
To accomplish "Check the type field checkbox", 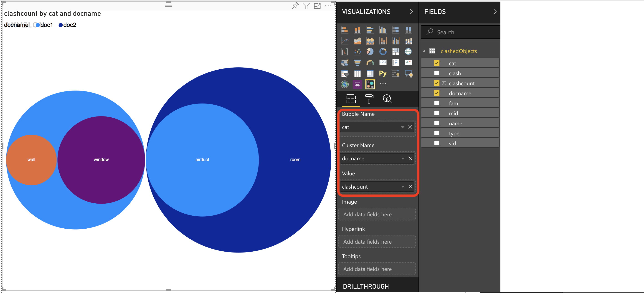I will tap(436, 133).
